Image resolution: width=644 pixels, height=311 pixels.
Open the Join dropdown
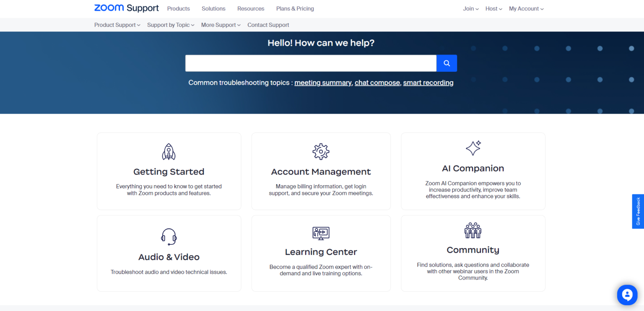[470, 8]
